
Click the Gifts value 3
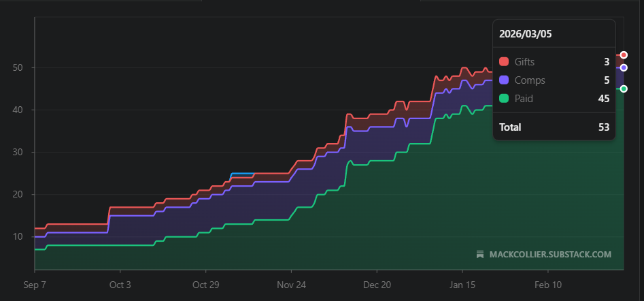pos(607,62)
